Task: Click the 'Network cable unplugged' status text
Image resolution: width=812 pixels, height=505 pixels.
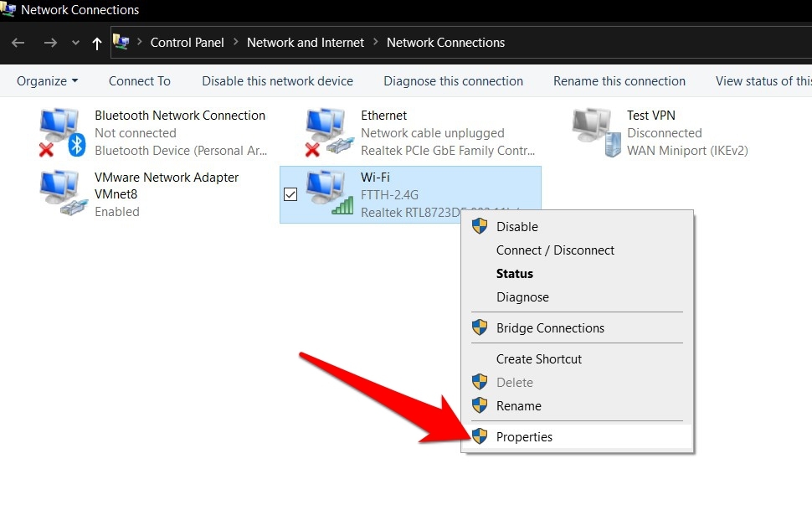Action: 433,133
